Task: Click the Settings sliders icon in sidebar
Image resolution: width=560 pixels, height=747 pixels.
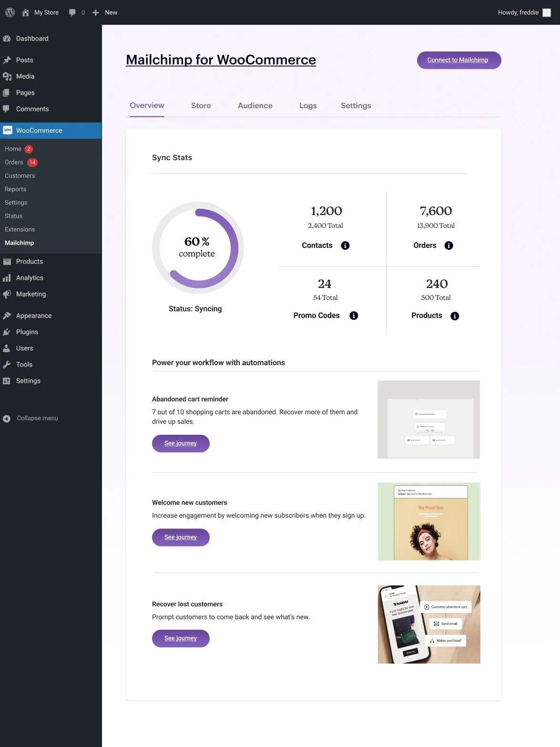Action: click(6, 381)
